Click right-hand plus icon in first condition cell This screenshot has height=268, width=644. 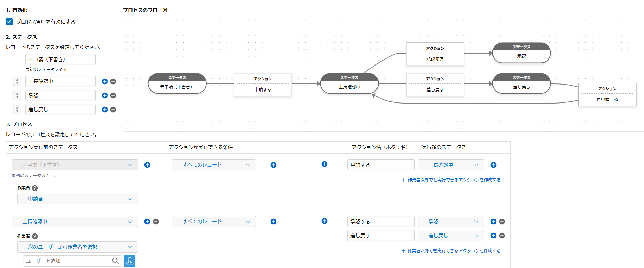324,164
